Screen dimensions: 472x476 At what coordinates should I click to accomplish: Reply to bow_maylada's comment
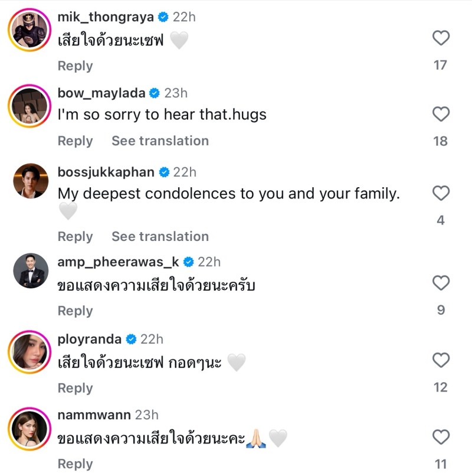[75, 141]
